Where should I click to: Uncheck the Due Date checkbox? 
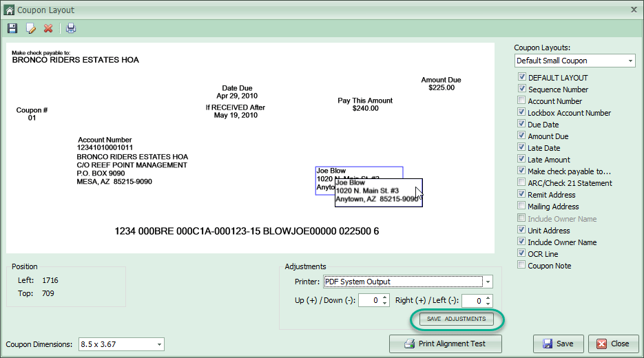[x=521, y=123]
